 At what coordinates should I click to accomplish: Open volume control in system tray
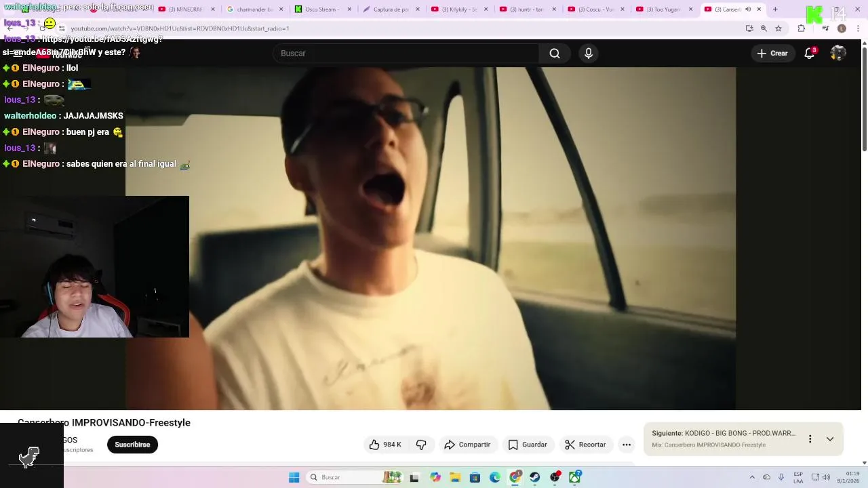point(826,477)
